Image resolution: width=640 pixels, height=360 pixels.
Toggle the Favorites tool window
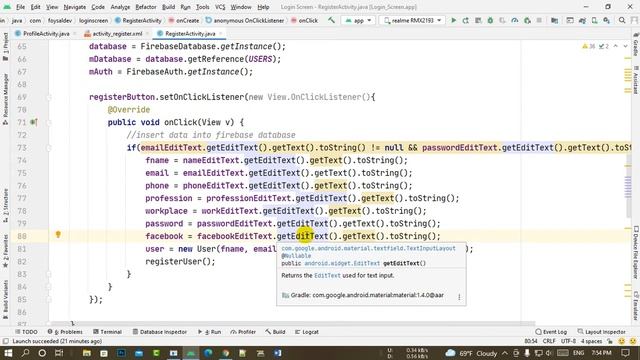coord(5,251)
